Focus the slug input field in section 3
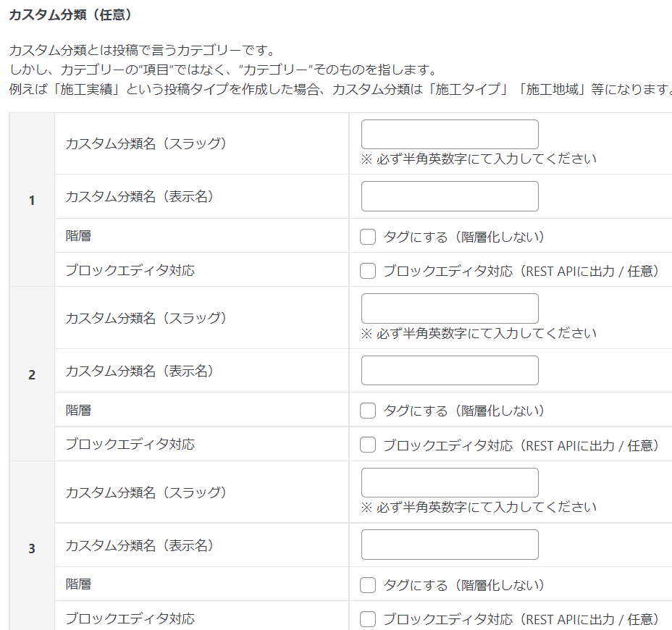Screen dimensions: 672x630 [x=450, y=483]
